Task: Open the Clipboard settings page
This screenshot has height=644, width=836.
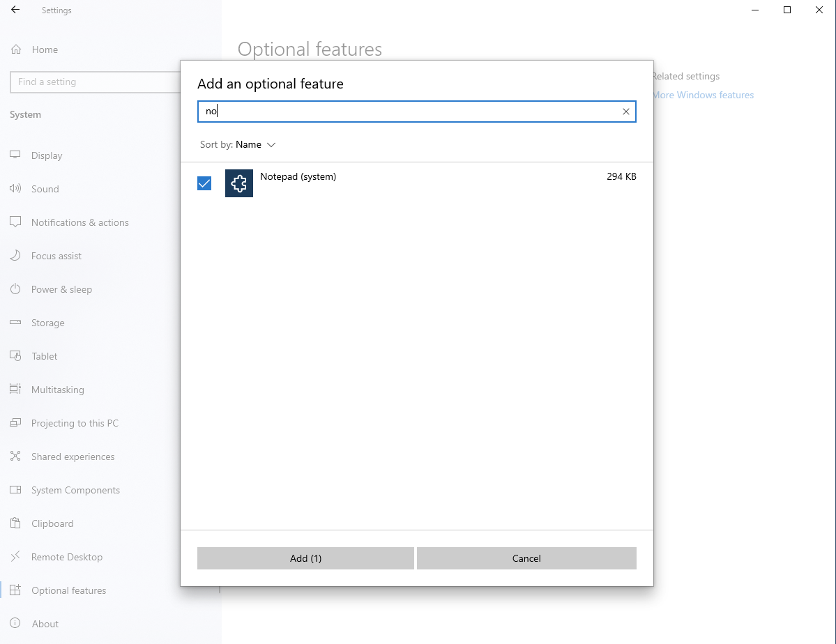Action: 53,523
